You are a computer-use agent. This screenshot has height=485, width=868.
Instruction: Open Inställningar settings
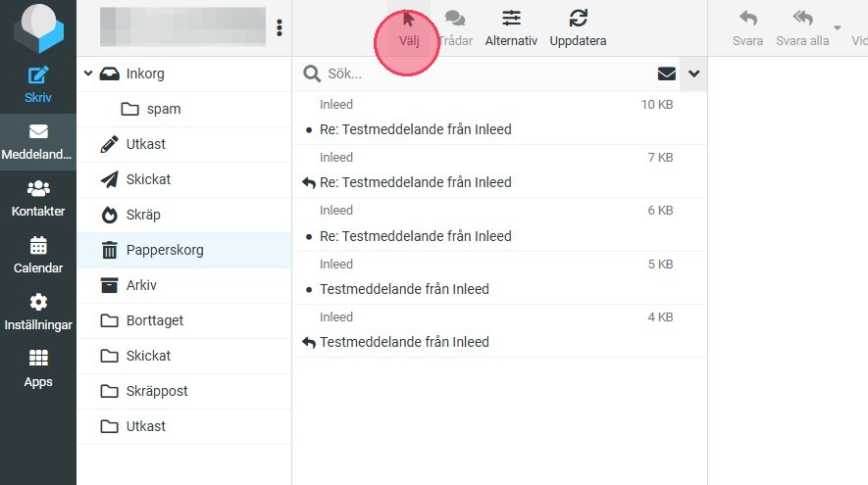(37, 312)
